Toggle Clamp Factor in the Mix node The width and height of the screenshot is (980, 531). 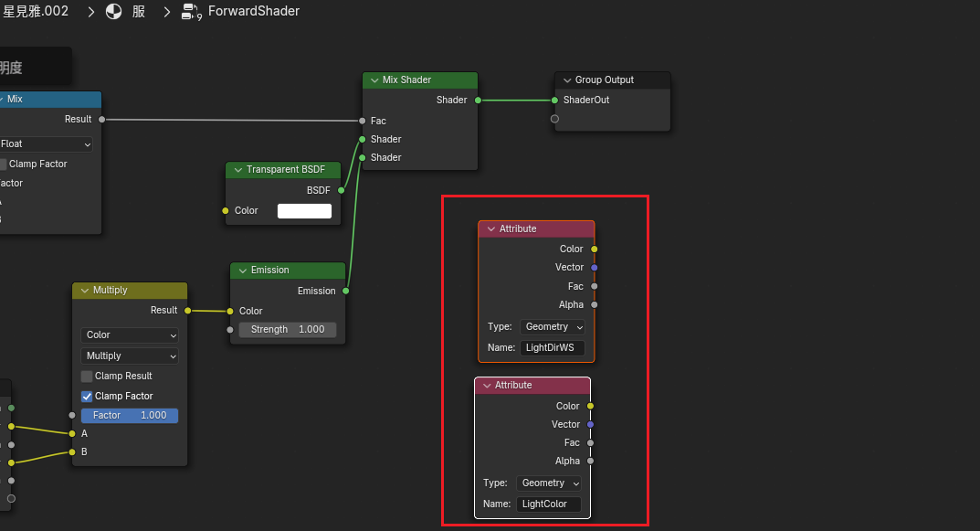3,164
